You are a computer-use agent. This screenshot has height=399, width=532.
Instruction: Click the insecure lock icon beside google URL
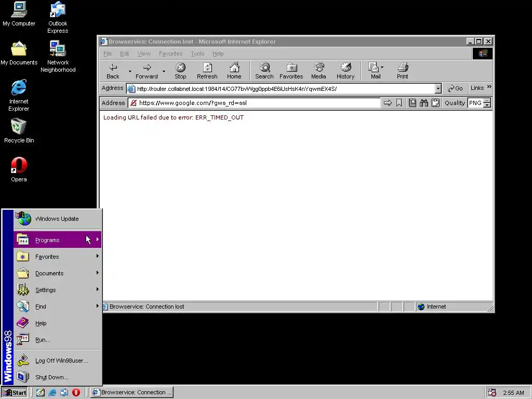pos(134,103)
